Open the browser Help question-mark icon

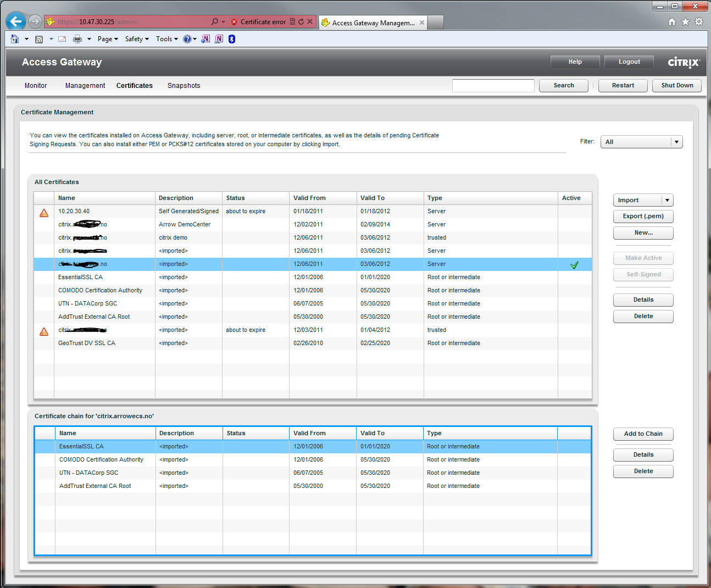click(187, 39)
